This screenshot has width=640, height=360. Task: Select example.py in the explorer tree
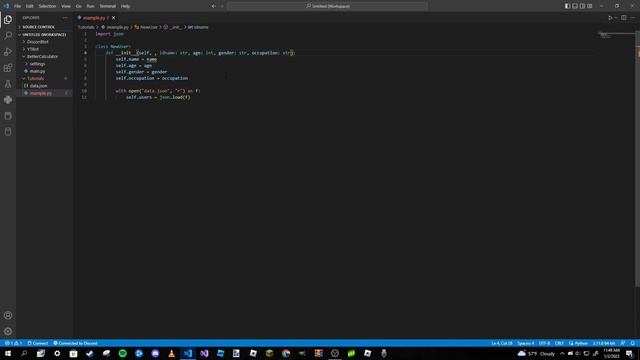(41, 93)
